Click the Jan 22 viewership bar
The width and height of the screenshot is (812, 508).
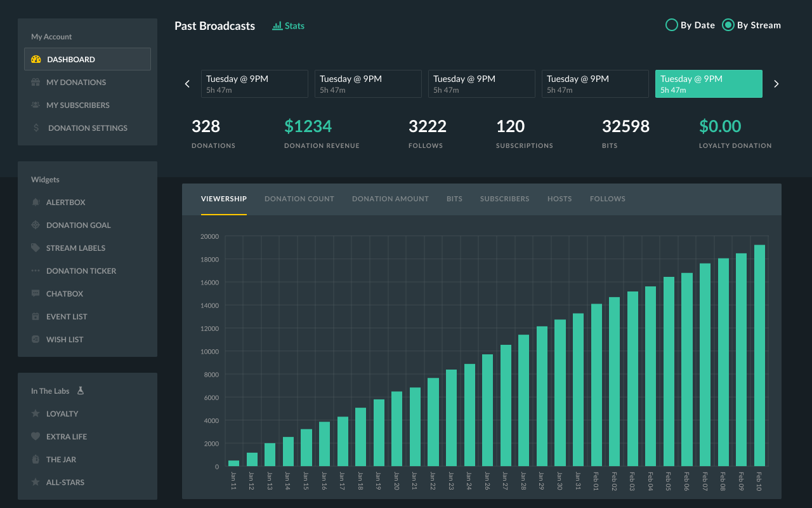click(433, 422)
